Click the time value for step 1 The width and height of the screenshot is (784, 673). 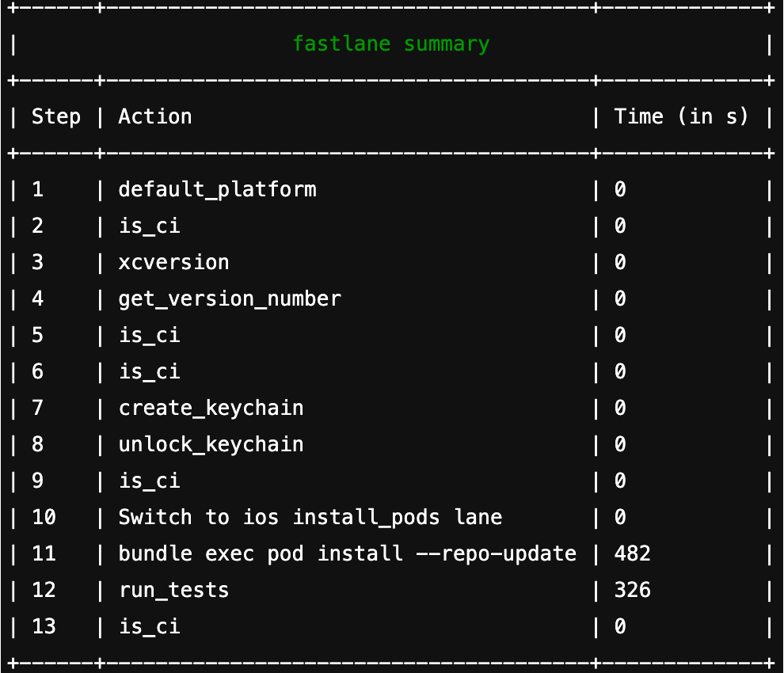tap(620, 190)
